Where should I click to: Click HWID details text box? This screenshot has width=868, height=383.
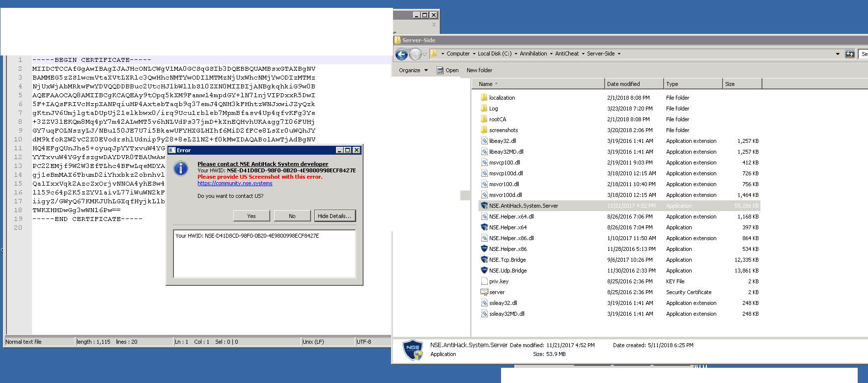point(264,254)
